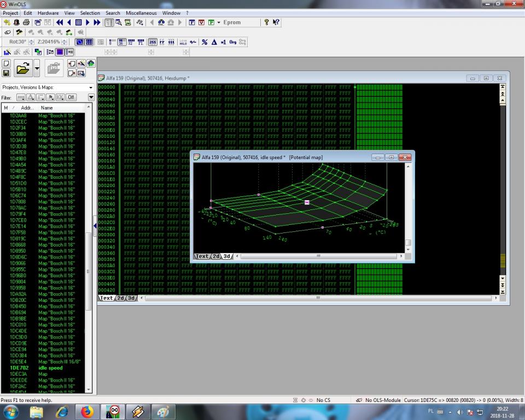525x420 pixels.
Task: Click the green P toolbar button
Action: pyautogui.click(x=211, y=22)
